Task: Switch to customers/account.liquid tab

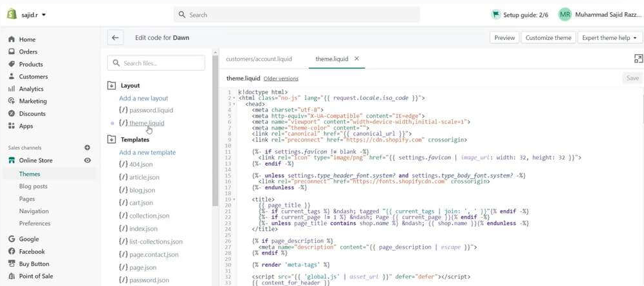Action: 259,59
